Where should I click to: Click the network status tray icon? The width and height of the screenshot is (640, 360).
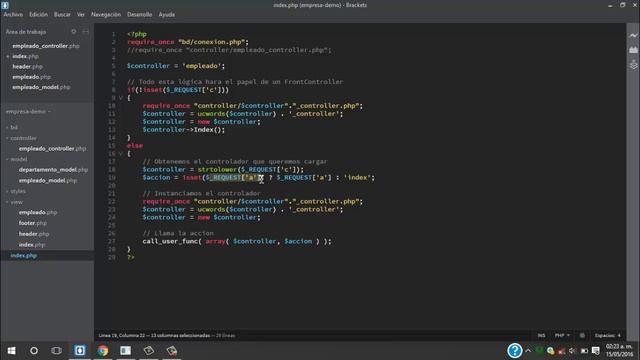point(562,351)
